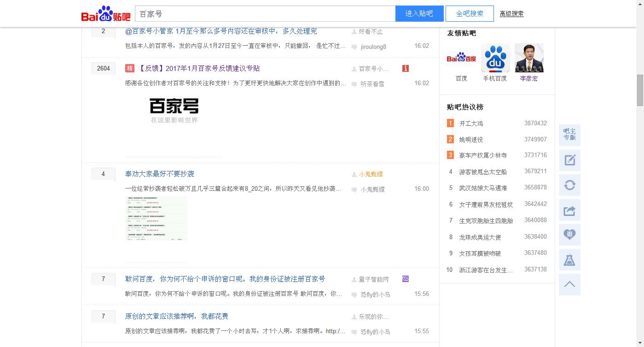Open the 李彦宏 friend forum thumbnail
The image size is (644, 347).
click(529, 58)
